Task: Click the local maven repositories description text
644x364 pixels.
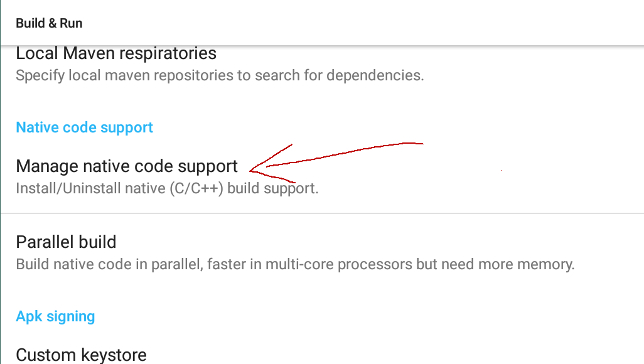Action: (x=220, y=75)
